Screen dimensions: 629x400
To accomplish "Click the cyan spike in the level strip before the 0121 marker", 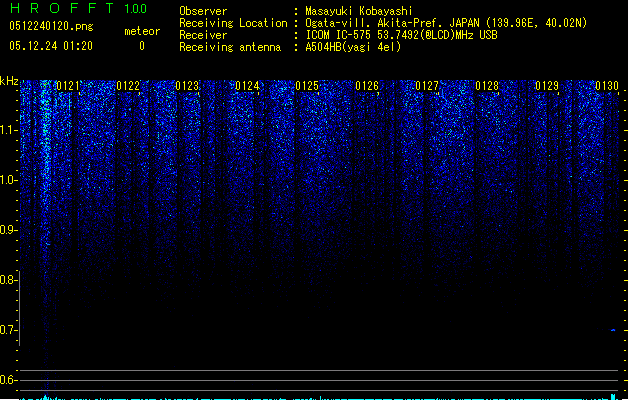I will (46, 398).
